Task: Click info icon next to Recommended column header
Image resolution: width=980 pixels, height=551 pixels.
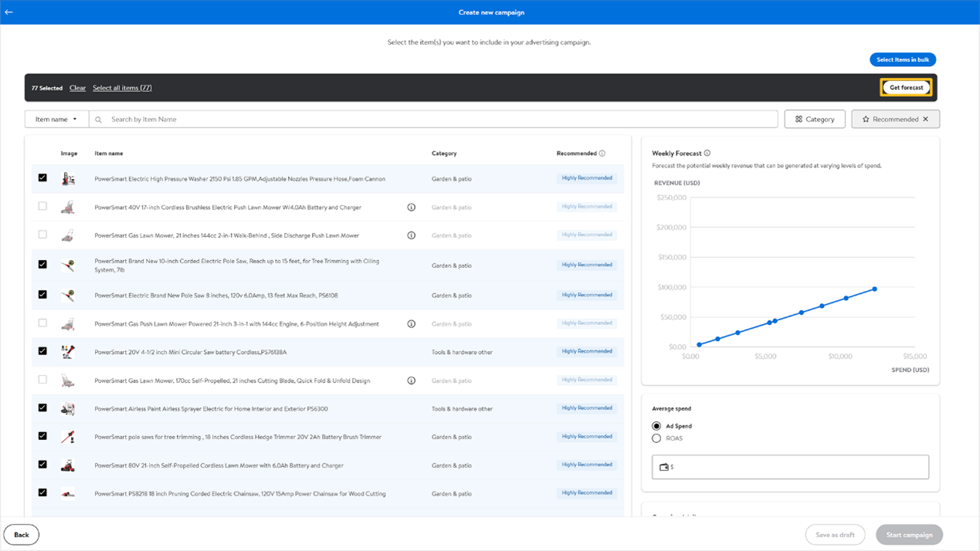Action: click(602, 154)
